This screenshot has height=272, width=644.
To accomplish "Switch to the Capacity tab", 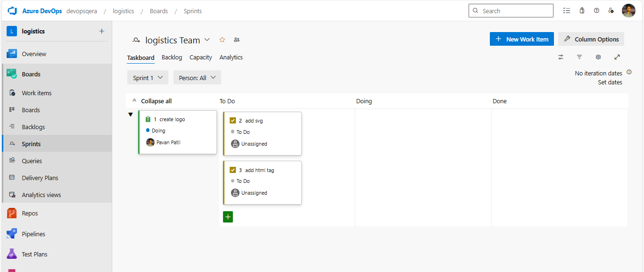I will point(200,58).
